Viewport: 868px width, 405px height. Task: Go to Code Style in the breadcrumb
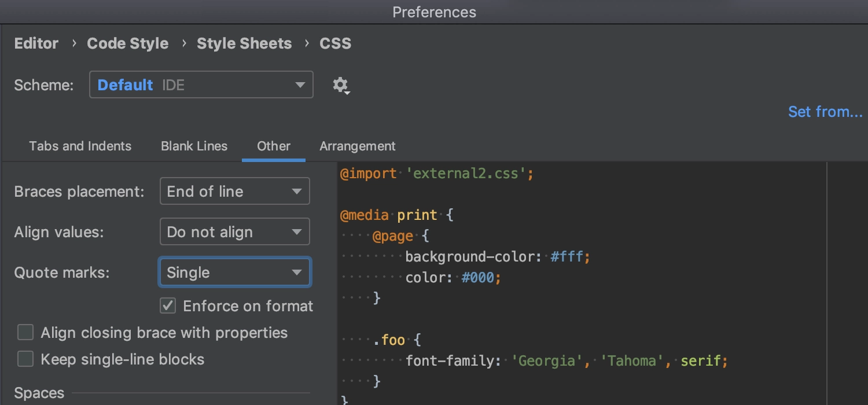pos(128,43)
